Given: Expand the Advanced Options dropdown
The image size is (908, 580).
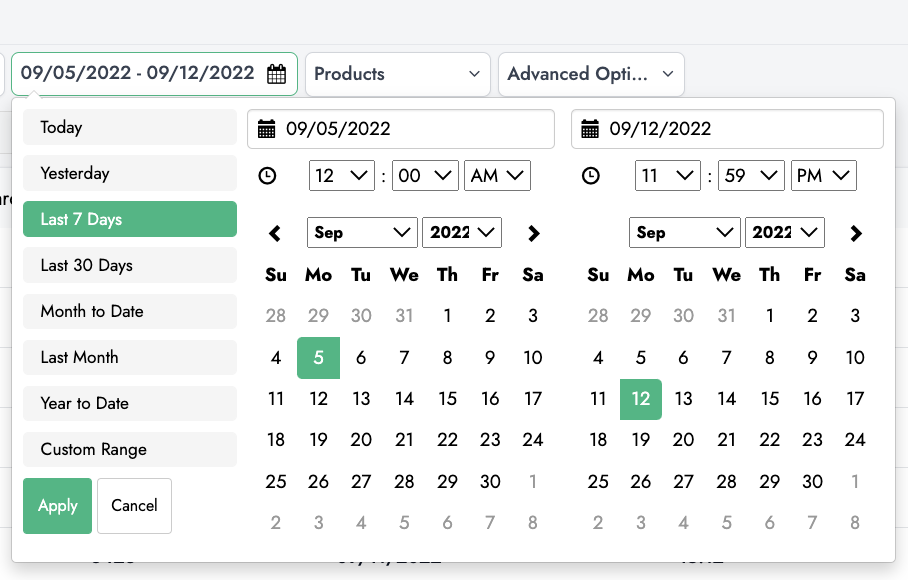Looking at the screenshot, I should point(590,74).
